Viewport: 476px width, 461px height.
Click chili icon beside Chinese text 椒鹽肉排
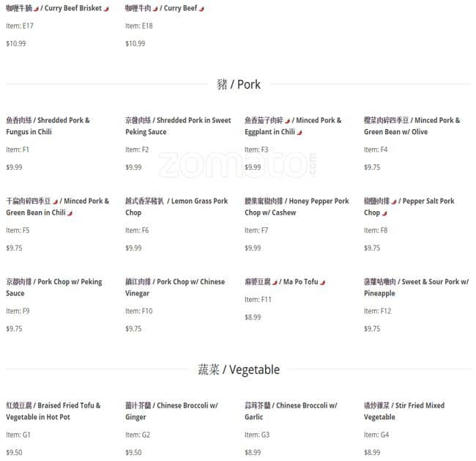click(x=394, y=202)
